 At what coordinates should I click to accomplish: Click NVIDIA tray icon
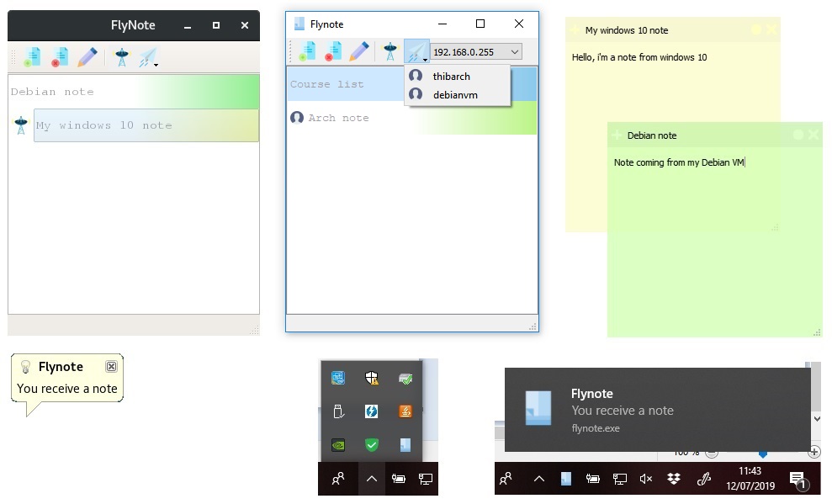tap(338, 444)
